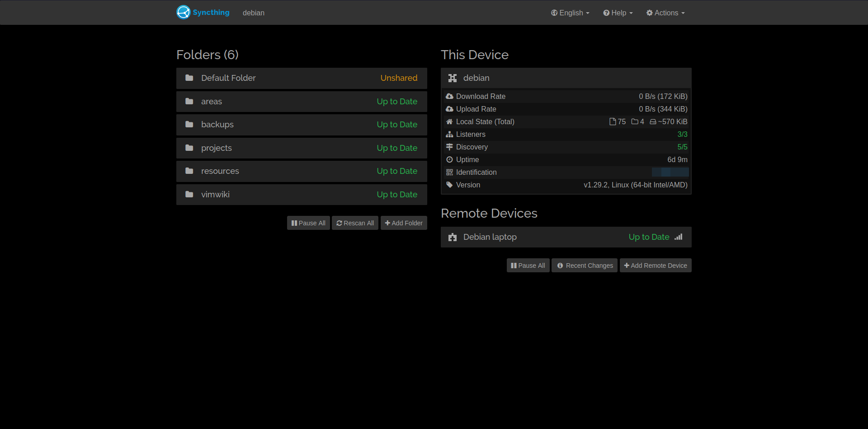
Task: Click the Upload Rate cloud icon
Action: [449, 109]
